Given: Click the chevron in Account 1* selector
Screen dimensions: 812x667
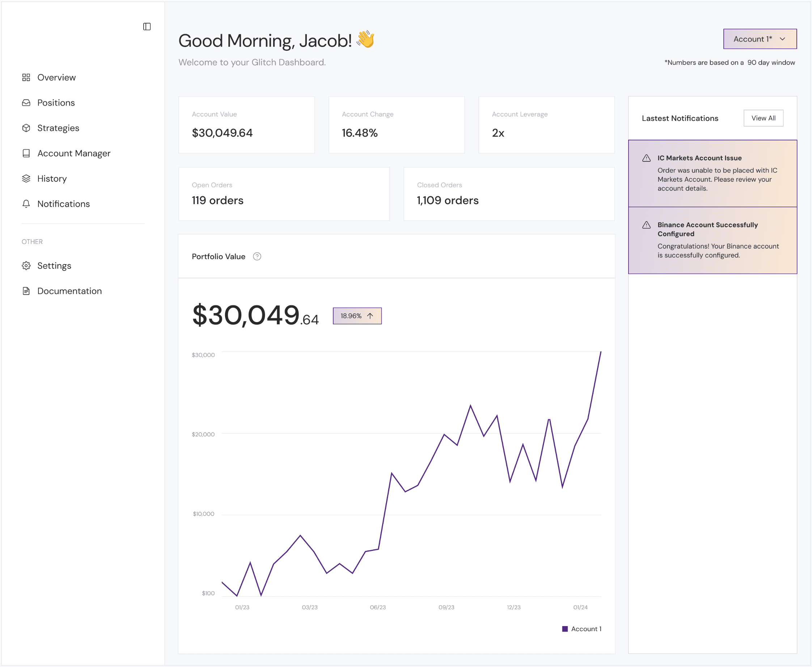Looking at the screenshot, I should coord(782,39).
